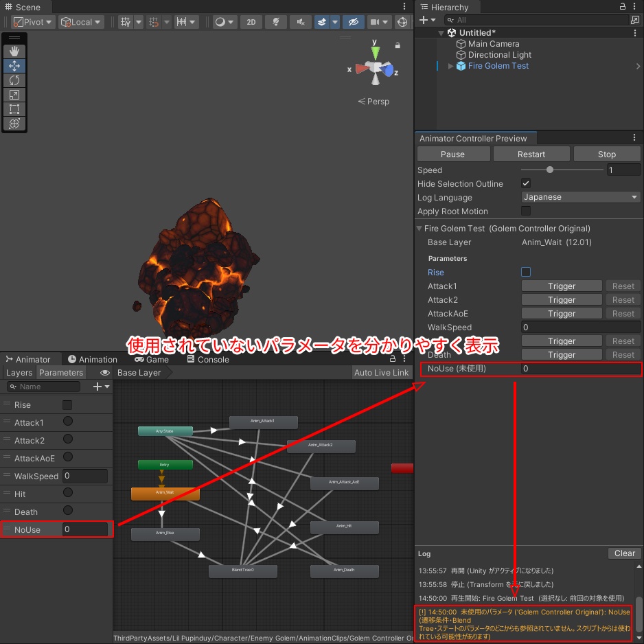The image size is (644, 644).
Task: Click the Hierarchy search field
Action: pyautogui.click(x=536, y=20)
